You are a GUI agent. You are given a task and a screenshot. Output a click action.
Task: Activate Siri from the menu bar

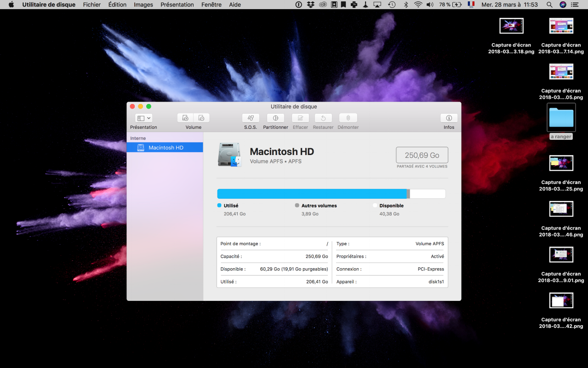pos(563,5)
